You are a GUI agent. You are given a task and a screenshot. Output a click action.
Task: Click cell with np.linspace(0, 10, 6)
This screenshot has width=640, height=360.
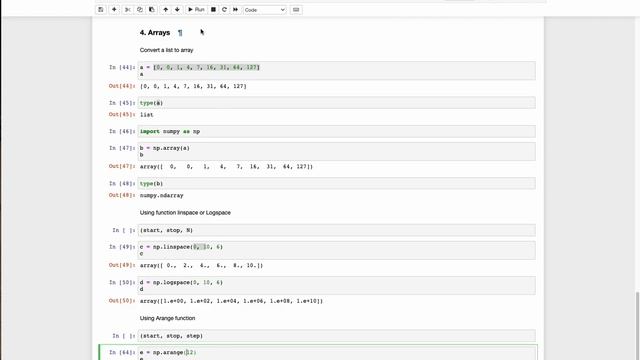[336, 250]
